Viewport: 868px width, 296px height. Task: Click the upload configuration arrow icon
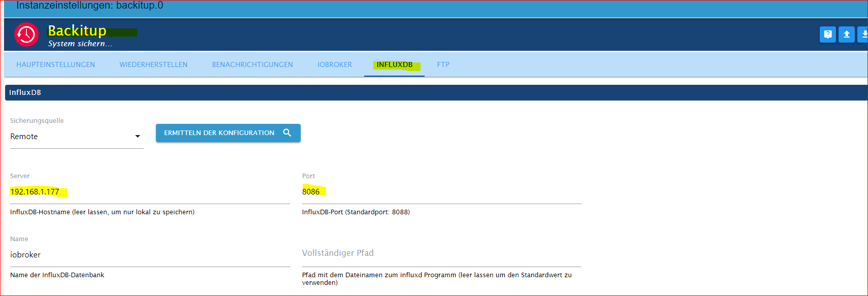click(846, 35)
